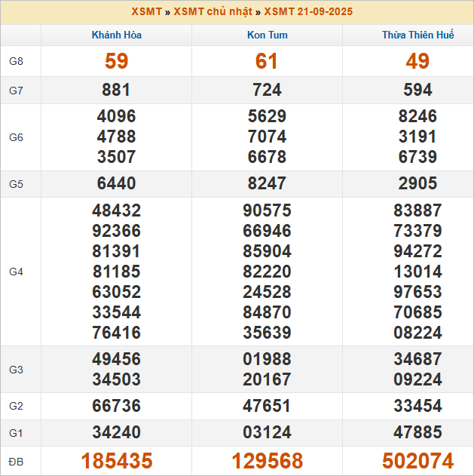Screen dimensions: 474x476
Task: Click G3 number 01988
Action: (267, 359)
